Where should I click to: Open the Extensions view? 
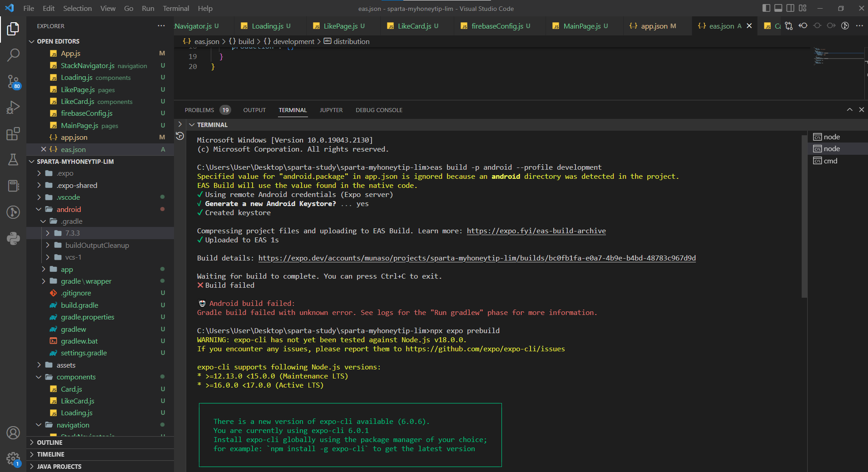point(13,134)
